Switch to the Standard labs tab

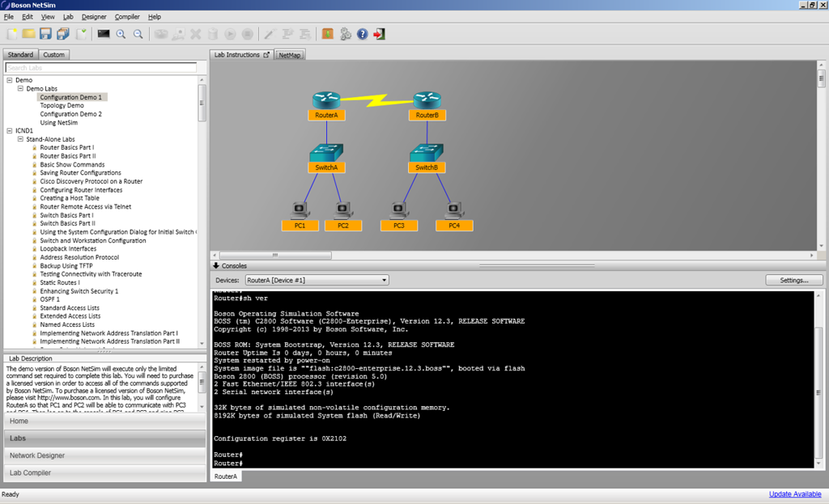20,54
